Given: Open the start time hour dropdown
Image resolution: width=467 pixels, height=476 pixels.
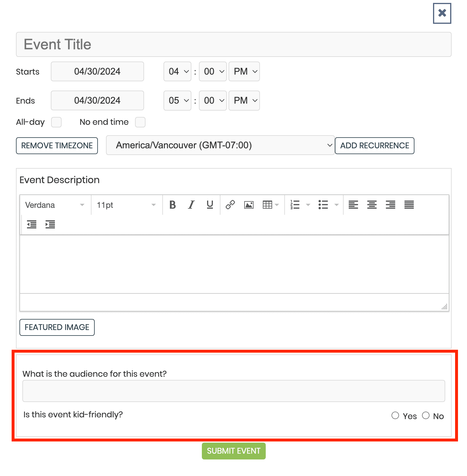Looking at the screenshot, I should pyautogui.click(x=177, y=71).
